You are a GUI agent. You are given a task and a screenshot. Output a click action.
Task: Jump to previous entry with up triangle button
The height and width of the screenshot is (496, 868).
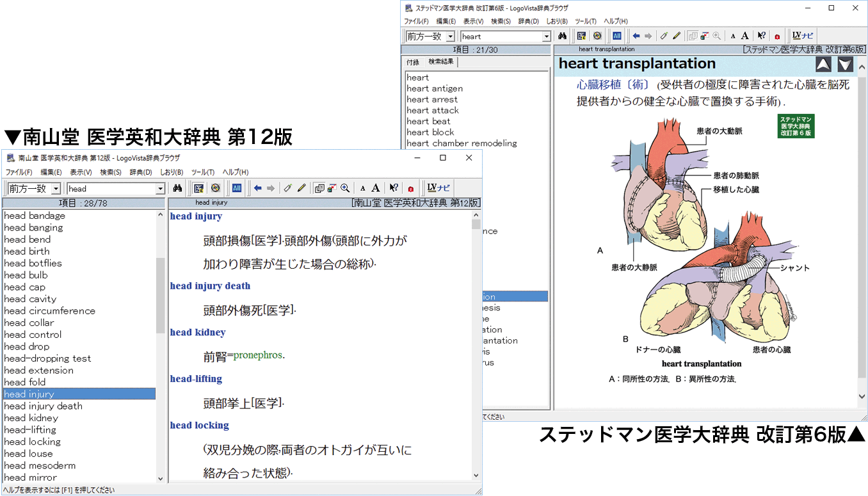823,64
